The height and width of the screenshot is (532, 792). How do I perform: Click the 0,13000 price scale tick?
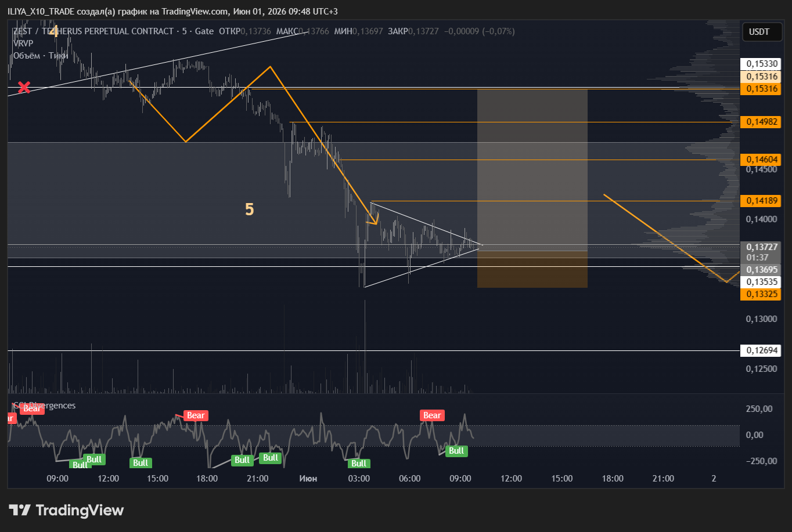point(760,319)
